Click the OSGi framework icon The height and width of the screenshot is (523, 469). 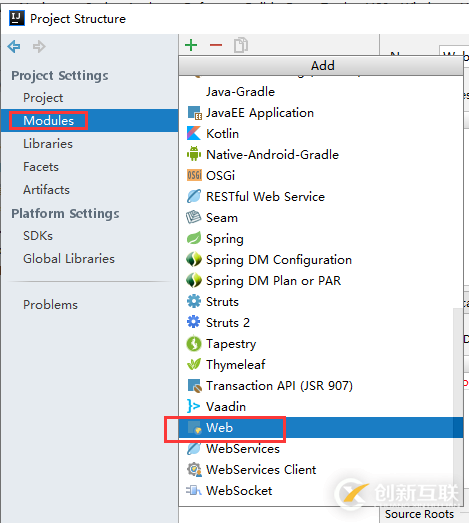pos(194,175)
